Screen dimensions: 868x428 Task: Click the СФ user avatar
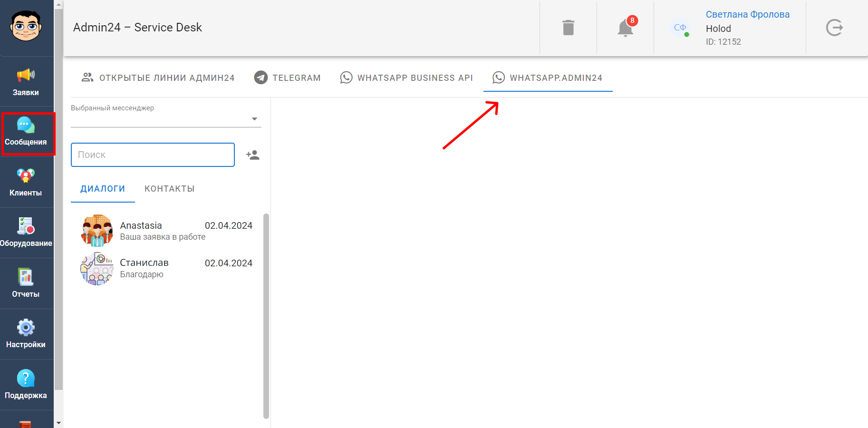(x=680, y=28)
